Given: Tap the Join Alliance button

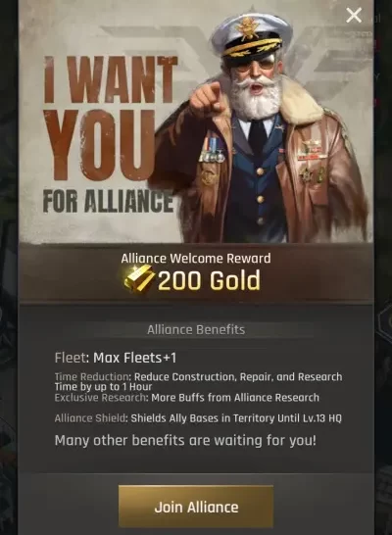Looking at the screenshot, I should pyautogui.click(x=196, y=507).
